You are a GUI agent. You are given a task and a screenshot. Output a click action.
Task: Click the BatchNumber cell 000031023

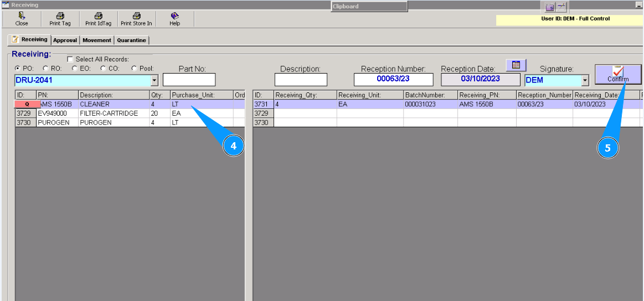[x=430, y=105]
